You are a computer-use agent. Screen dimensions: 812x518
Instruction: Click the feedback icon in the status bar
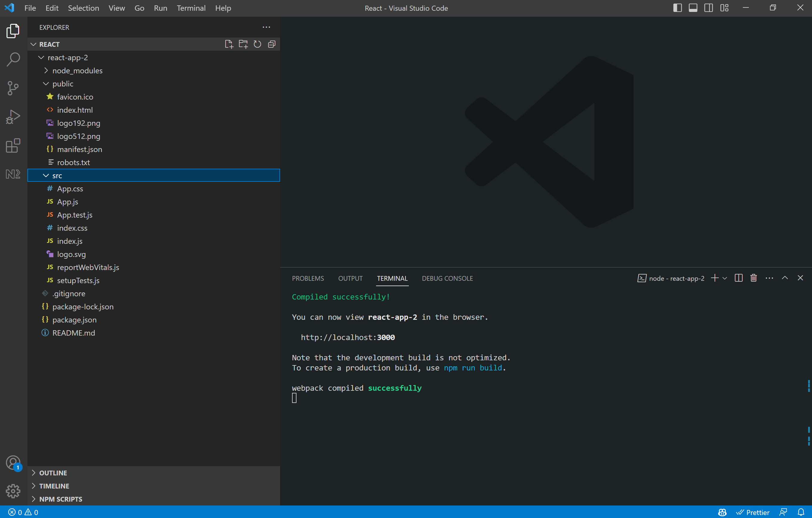point(783,512)
